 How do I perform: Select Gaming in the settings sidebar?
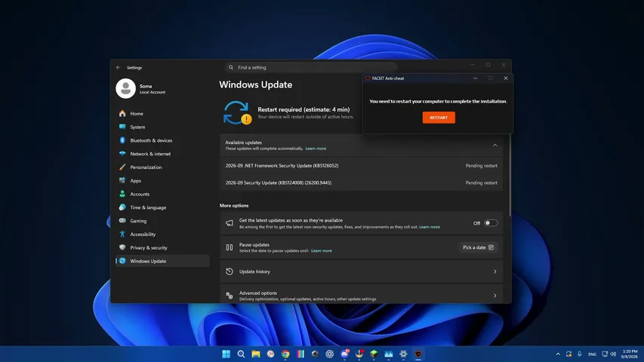[162, 221]
